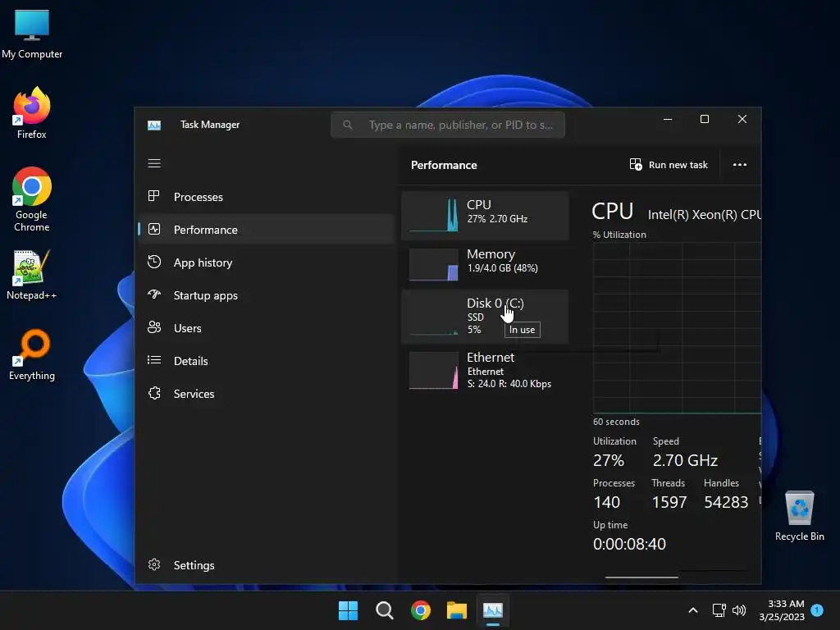Viewport: 840px width, 630px height.
Task: Open taskbar Search
Action: coord(385,610)
